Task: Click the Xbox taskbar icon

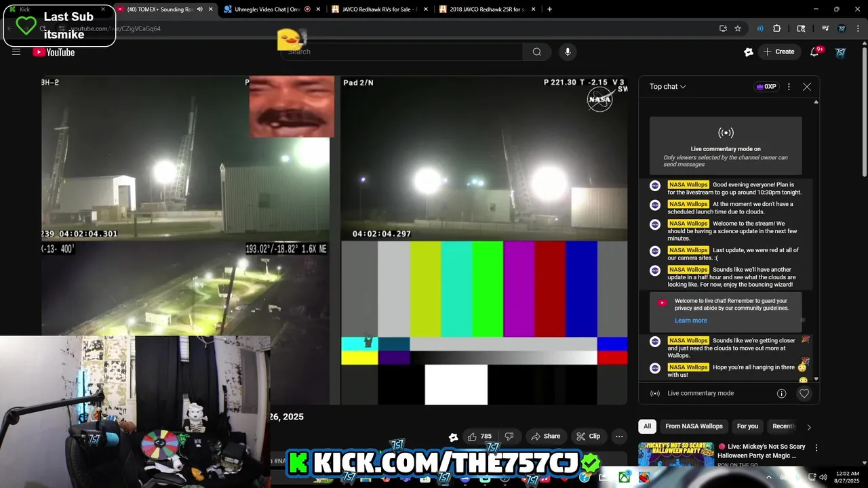Action: tap(624, 478)
